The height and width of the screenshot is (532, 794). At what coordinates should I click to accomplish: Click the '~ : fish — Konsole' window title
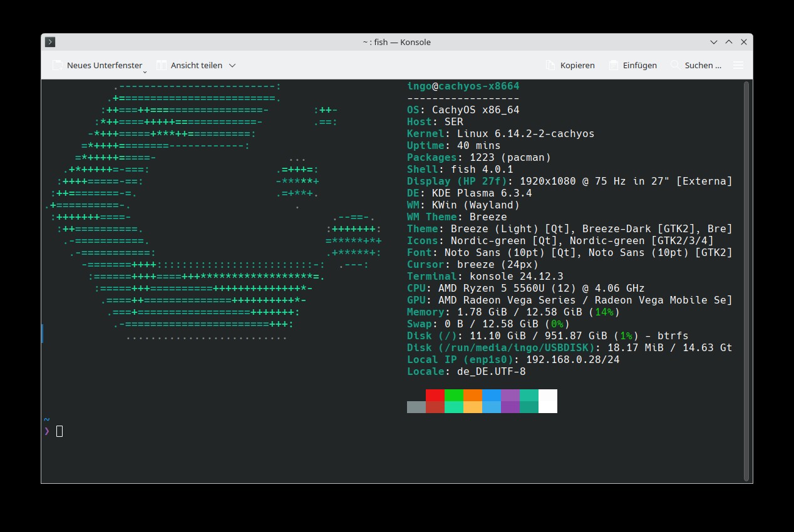tap(396, 42)
